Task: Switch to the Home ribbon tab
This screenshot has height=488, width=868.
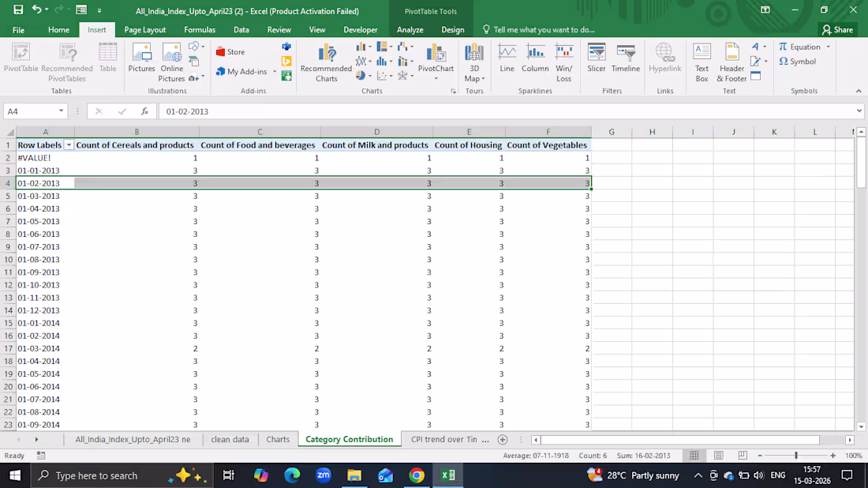Action: [x=58, y=30]
